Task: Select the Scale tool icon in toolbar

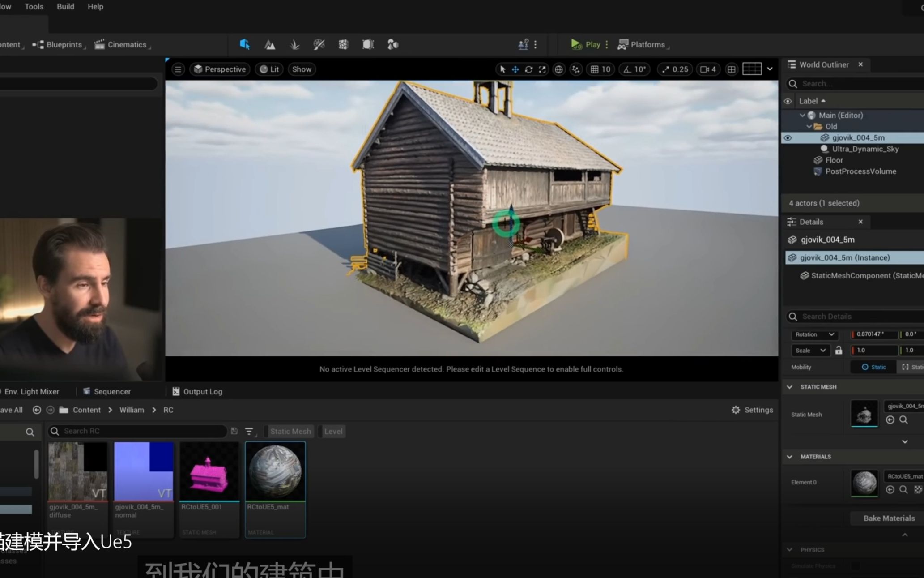Action: coord(542,69)
